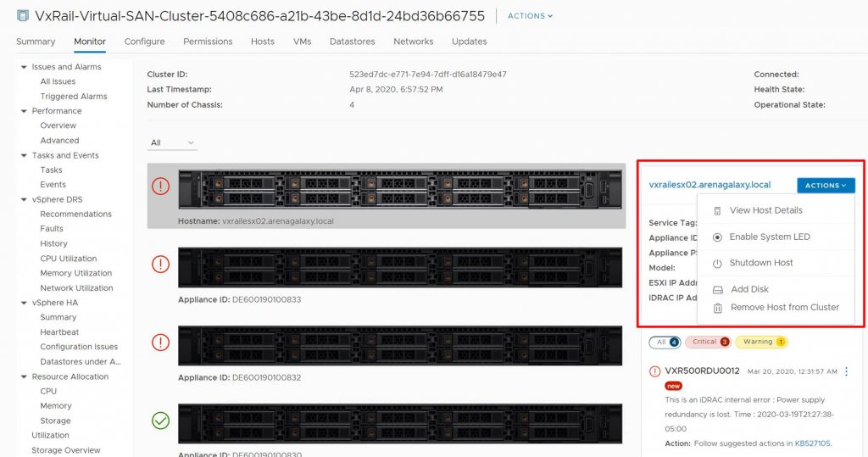Click the green healthy check icon of last chassis

pos(160,421)
